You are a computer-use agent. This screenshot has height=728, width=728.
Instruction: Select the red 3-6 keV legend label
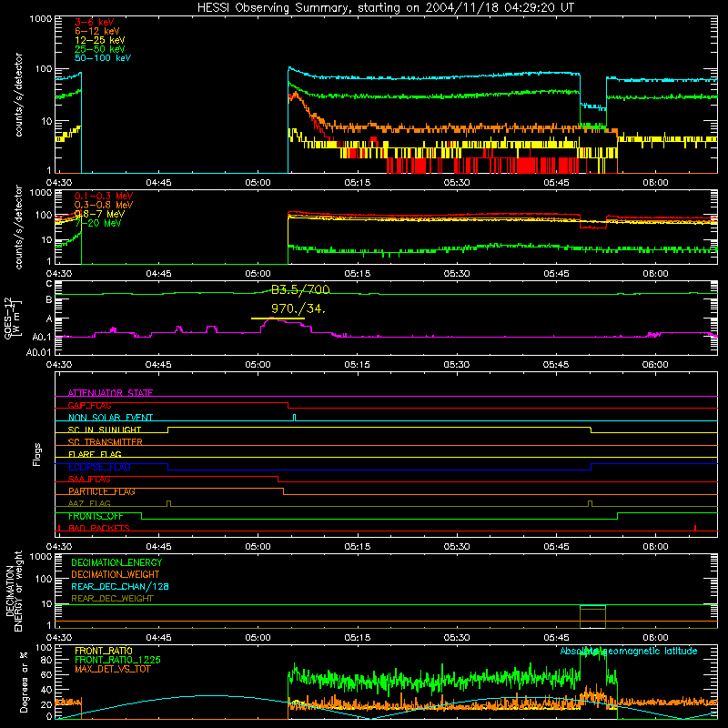(95, 22)
